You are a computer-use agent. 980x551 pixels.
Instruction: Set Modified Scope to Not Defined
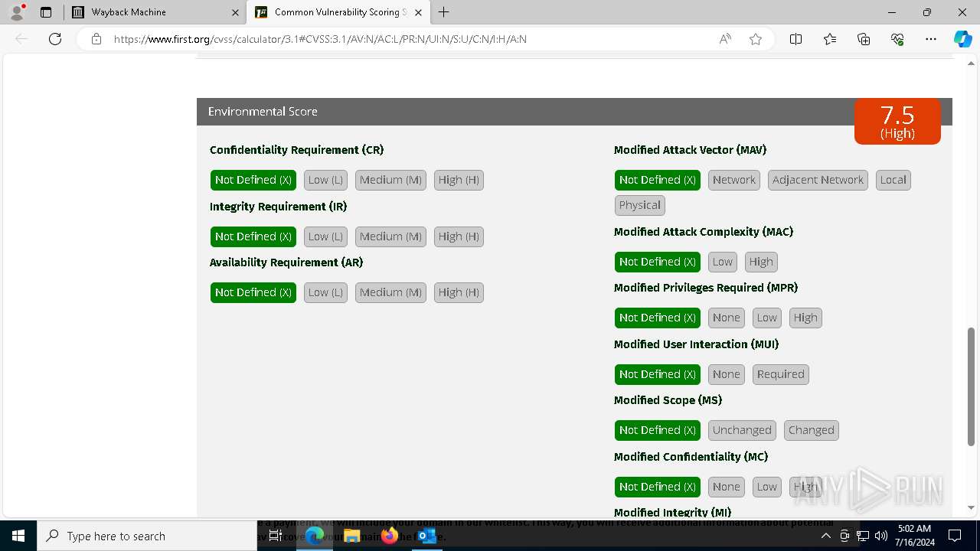(658, 430)
